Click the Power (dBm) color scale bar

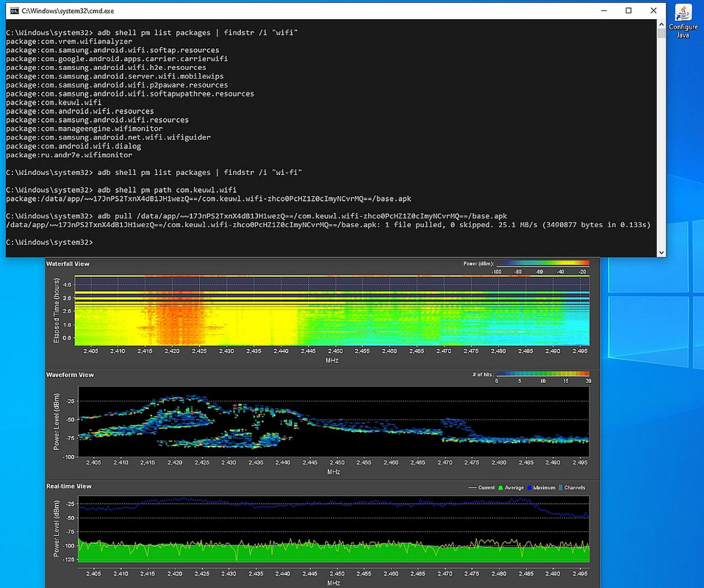click(543, 263)
